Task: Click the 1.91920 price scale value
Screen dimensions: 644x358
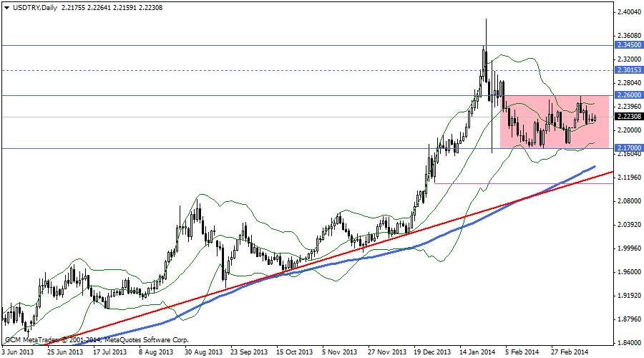Action: 629,296
